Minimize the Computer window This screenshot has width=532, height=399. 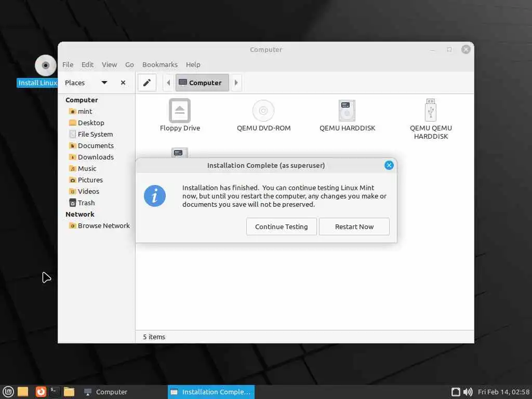click(x=433, y=50)
